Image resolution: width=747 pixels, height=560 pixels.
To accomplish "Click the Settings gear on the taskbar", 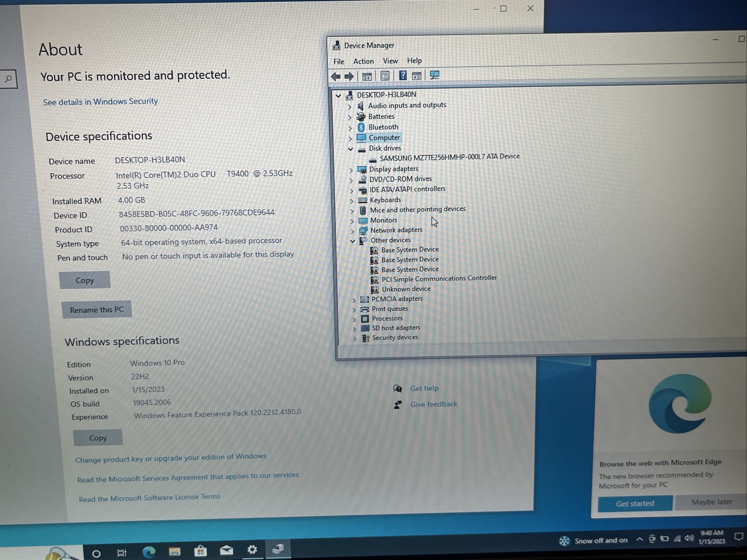I will coord(252,550).
